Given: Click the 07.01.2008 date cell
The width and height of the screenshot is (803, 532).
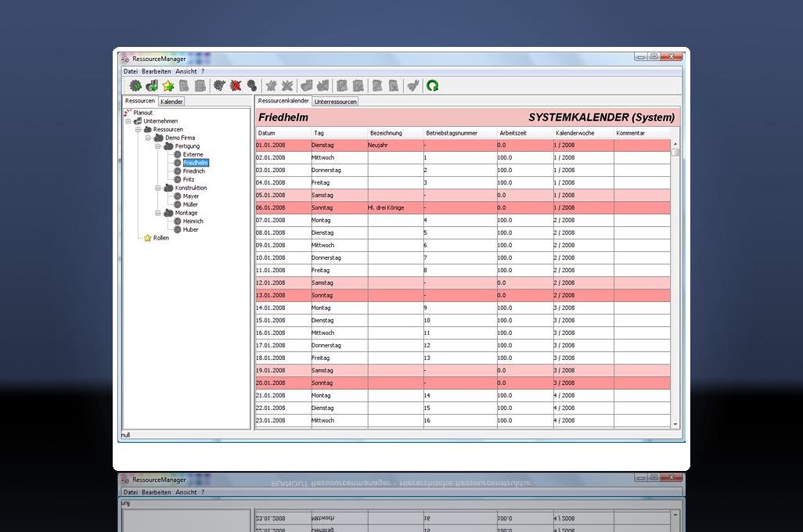Looking at the screenshot, I should click(x=284, y=220).
